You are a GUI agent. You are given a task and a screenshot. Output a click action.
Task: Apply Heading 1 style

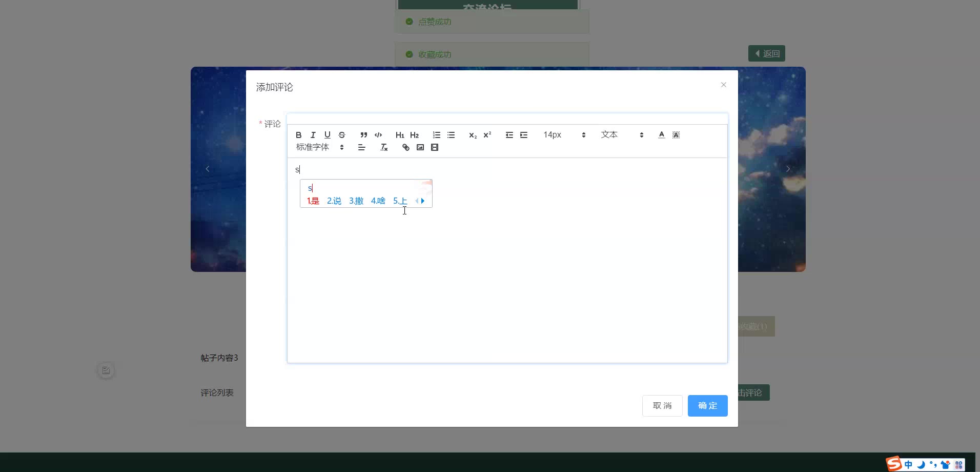pyautogui.click(x=400, y=135)
